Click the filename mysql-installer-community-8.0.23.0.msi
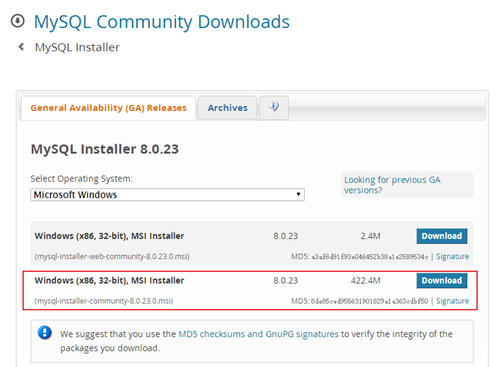Image resolution: width=499 pixels, height=367 pixels. pyautogui.click(x=104, y=301)
